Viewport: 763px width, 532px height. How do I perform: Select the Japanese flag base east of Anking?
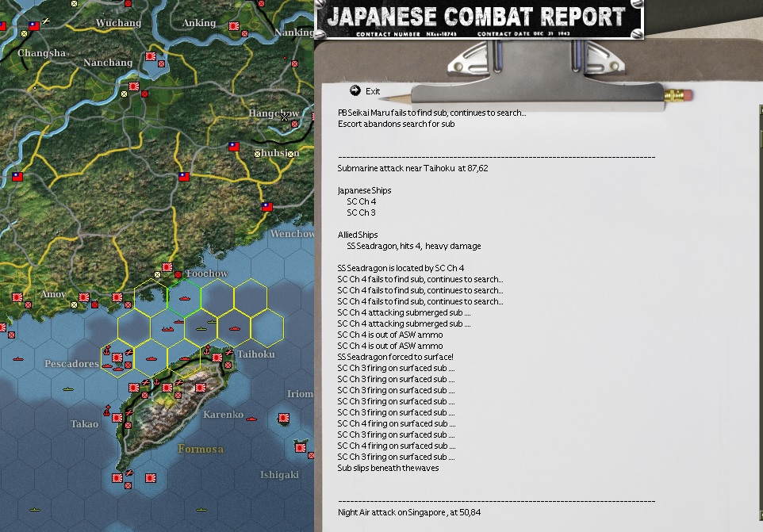coord(234,26)
